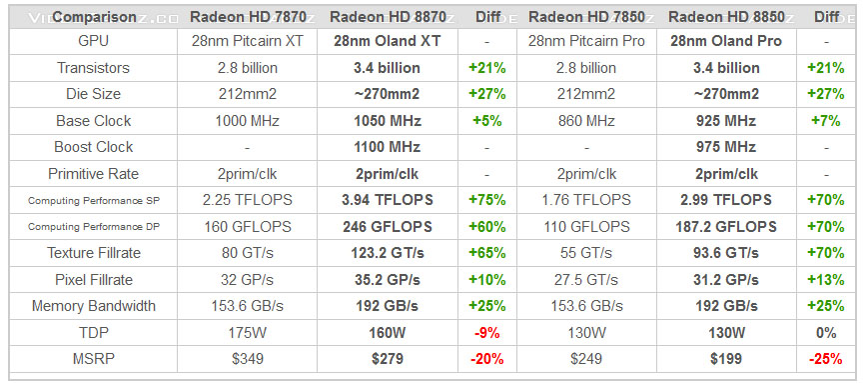868x392 pixels.
Task: Click the 3.94 TFLOPS value
Action: point(387,200)
